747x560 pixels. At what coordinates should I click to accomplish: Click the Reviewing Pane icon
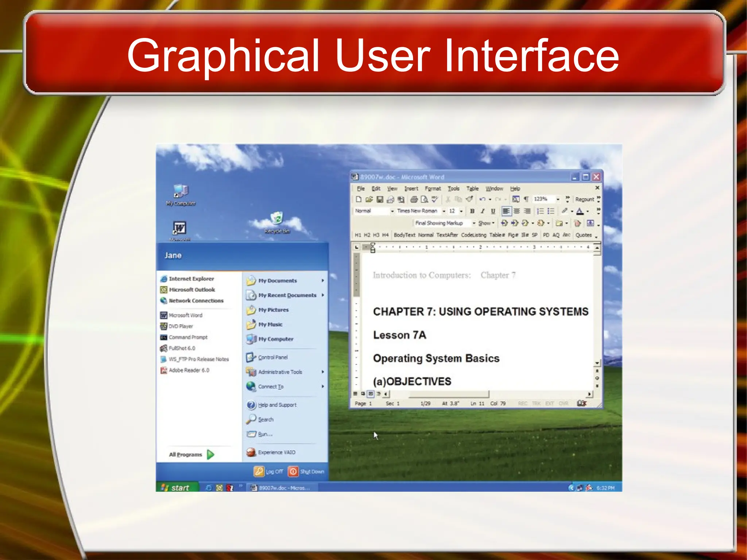tap(590, 223)
